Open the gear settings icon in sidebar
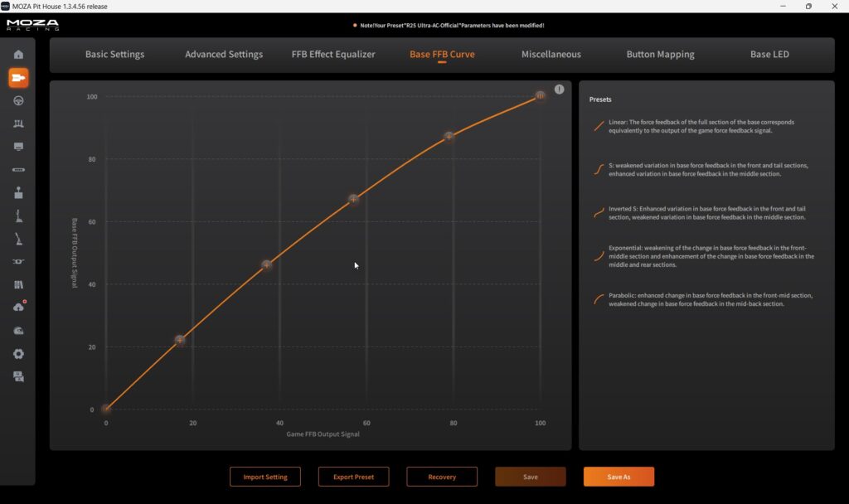Viewport: 849px width, 504px height. [x=18, y=353]
